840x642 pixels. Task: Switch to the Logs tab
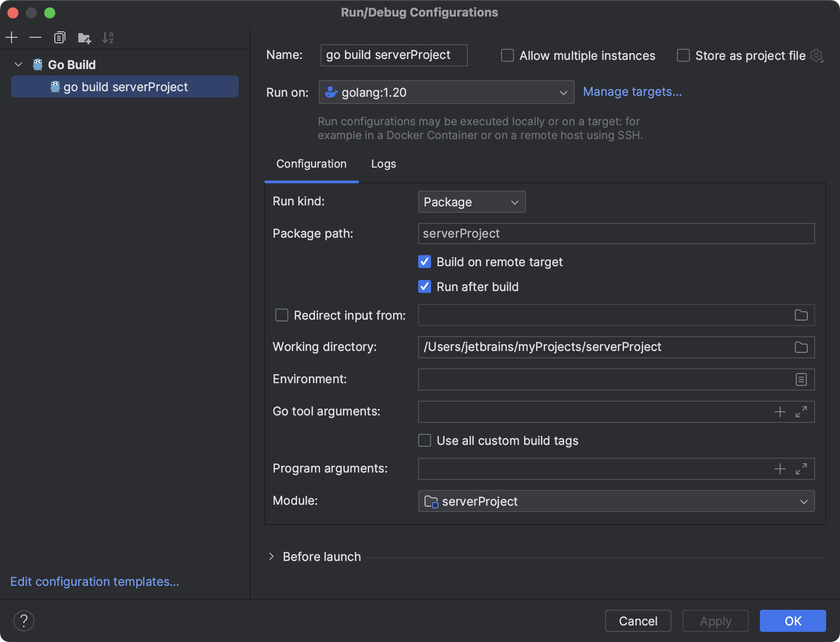click(x=383, y=164)
